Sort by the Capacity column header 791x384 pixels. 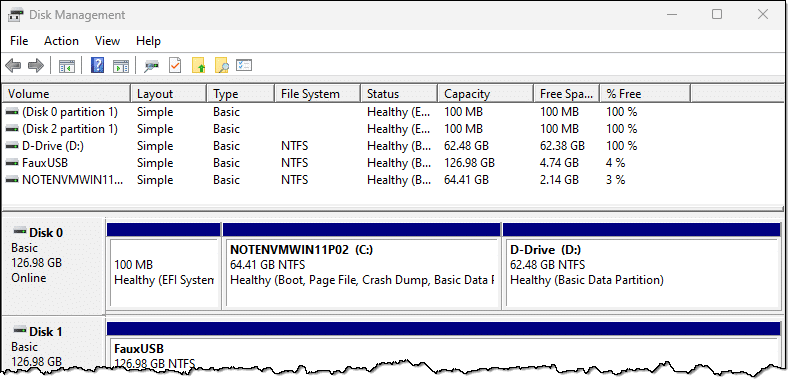point(486,94)
